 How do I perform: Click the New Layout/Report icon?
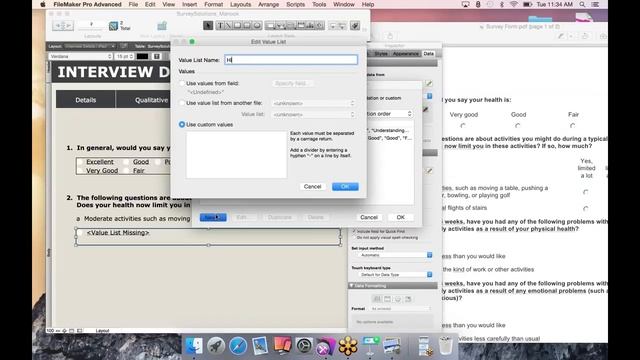(x=162, y=26)
